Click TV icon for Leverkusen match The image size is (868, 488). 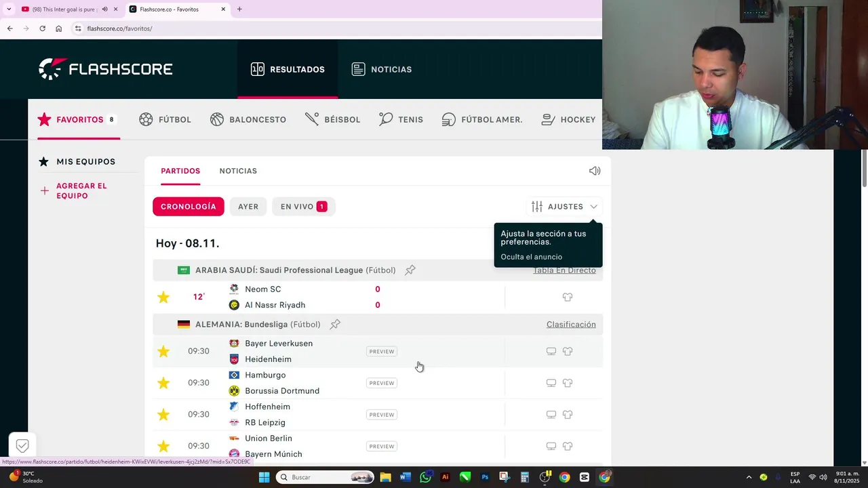point(551,351)
